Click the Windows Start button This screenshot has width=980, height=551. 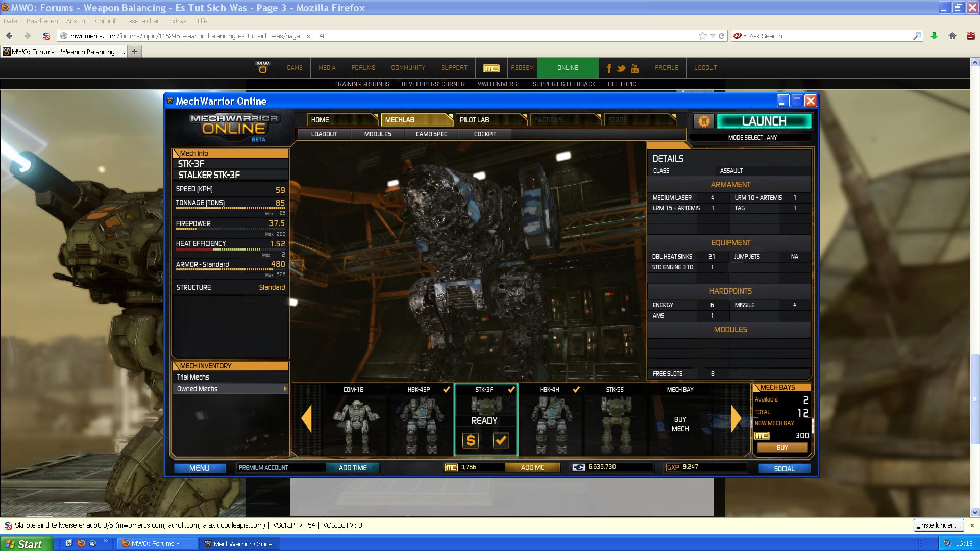tap(27, 544)
